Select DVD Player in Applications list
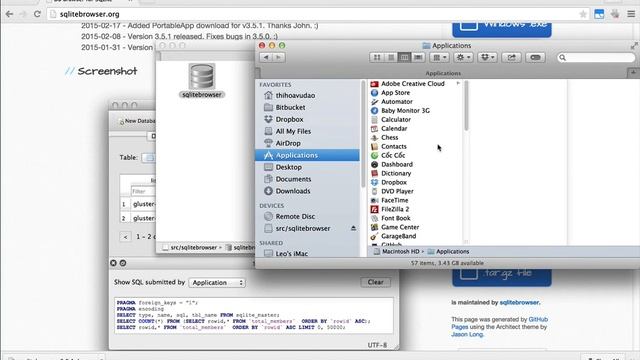Screen dimensions: 640x360 [397, 191]
